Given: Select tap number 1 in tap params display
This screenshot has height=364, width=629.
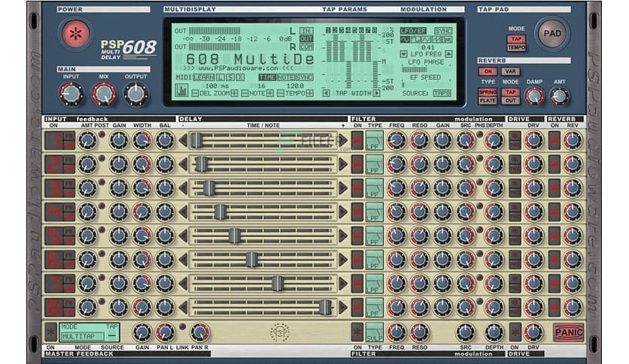Looking at the screenshot, I should pos(328,30).
